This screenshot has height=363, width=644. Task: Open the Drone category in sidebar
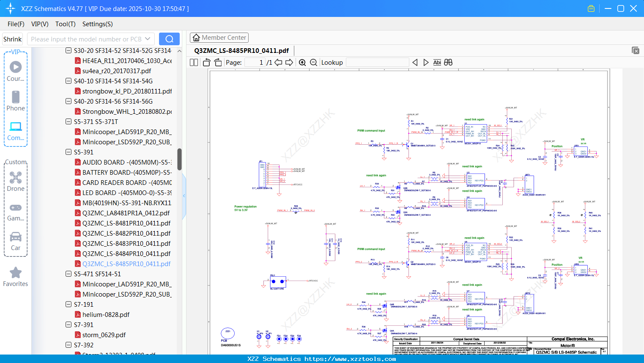[16, 181]
